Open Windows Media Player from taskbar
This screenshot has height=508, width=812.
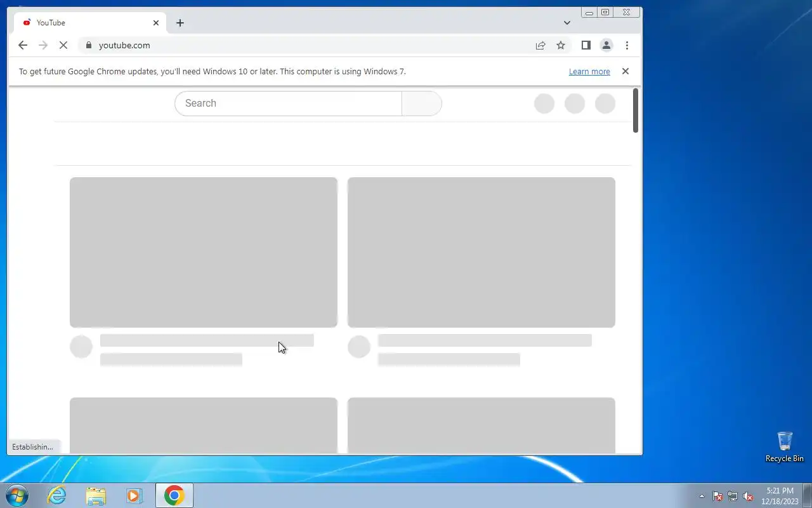pyautogui.click(x=134, y=495)
